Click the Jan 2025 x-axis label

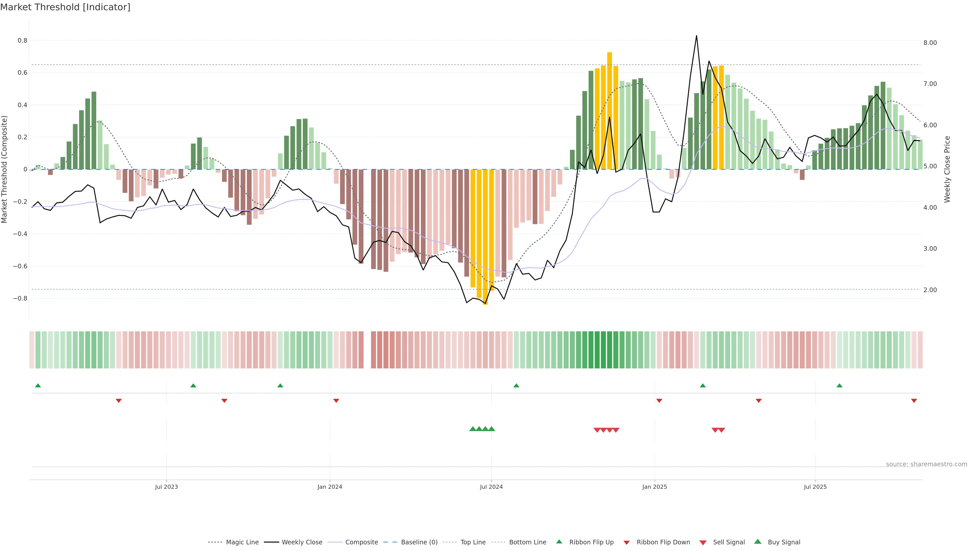(654, 487)
